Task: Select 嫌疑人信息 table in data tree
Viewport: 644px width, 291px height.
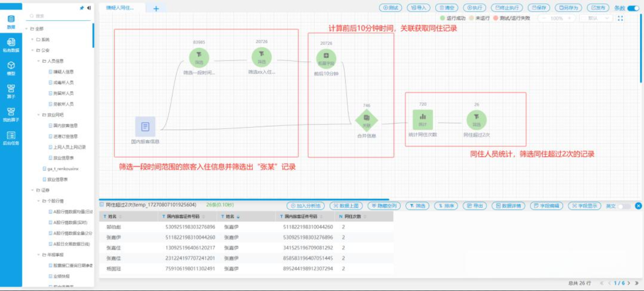Action: (63, 72)
